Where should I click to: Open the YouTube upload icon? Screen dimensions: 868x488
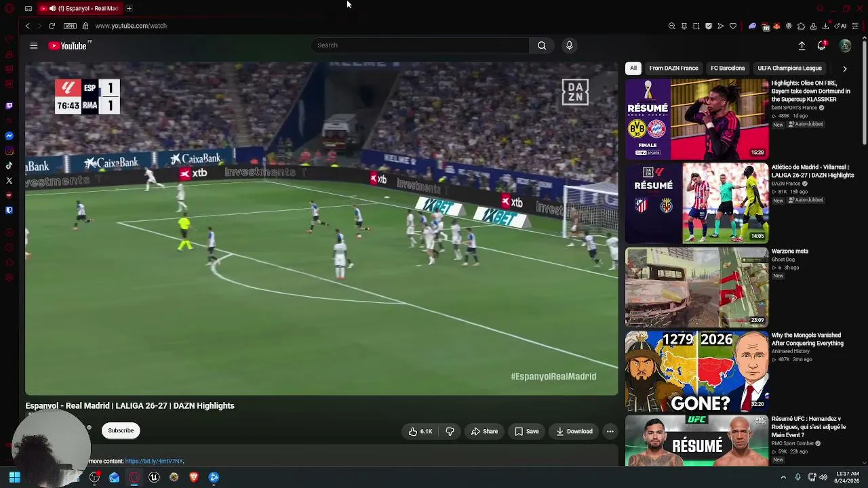[802, 45]
